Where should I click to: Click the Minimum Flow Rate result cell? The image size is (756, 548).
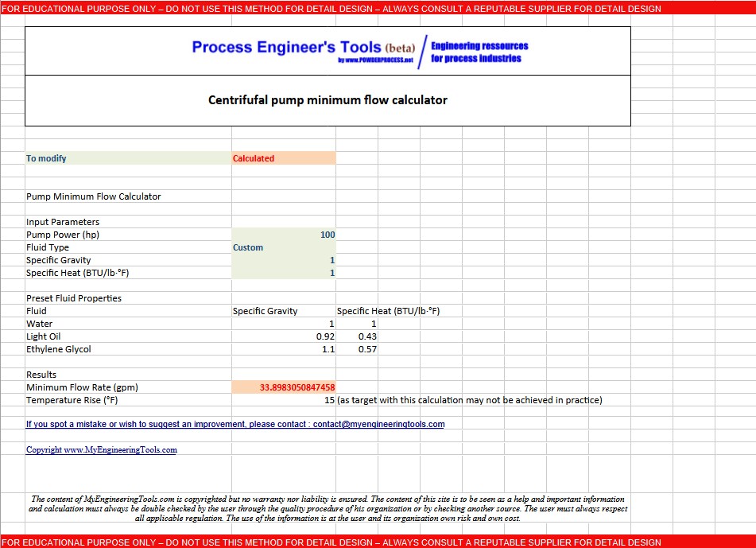click(x=282, y=387)
